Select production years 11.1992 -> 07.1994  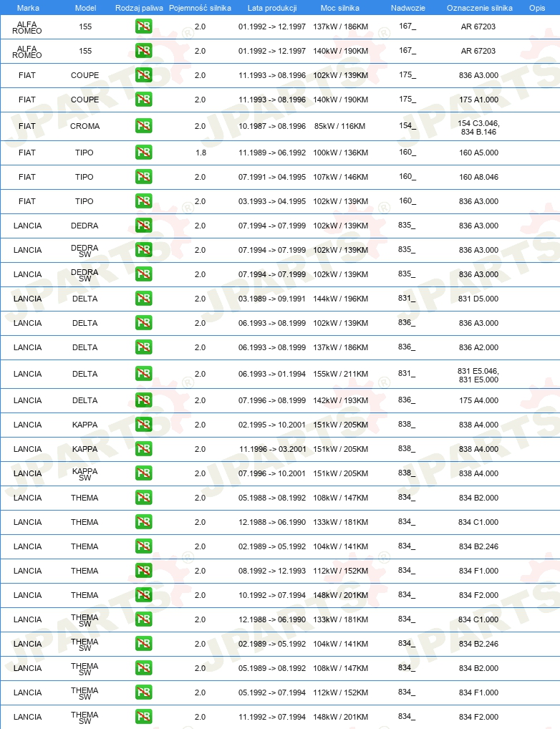[272, 716]
